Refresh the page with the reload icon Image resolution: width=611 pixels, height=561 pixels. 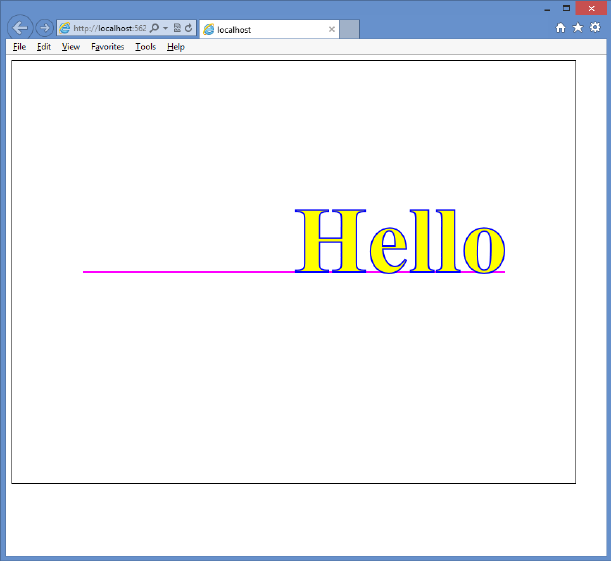click(x=189, y=28)
